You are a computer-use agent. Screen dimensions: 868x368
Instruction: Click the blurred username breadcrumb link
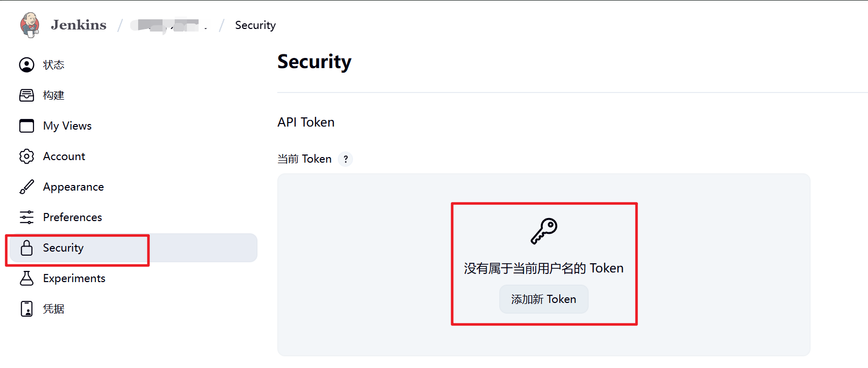[168, 25]
